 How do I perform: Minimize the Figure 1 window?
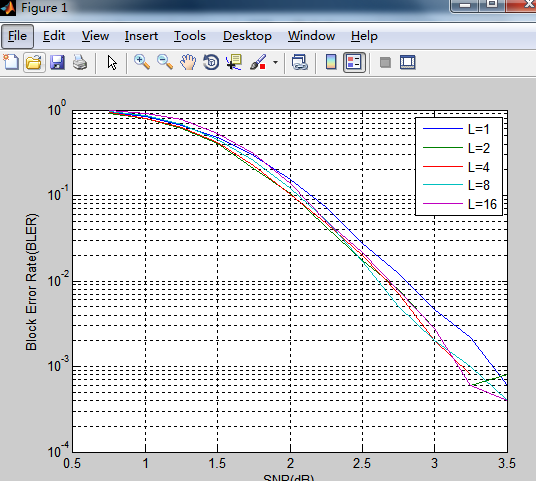click(x=465, y=5)
